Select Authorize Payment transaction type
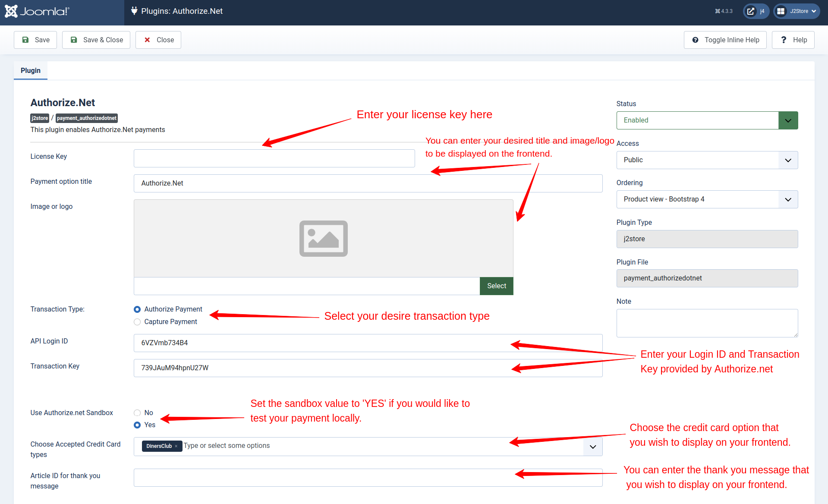828x504 pixels. 137,309
